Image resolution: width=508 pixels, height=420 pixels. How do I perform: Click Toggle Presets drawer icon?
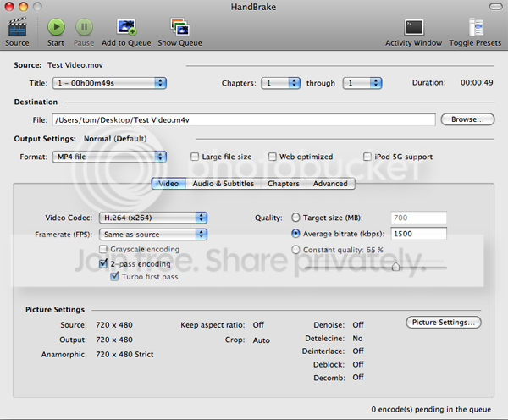pyautogui.click(x=474, y=28)
